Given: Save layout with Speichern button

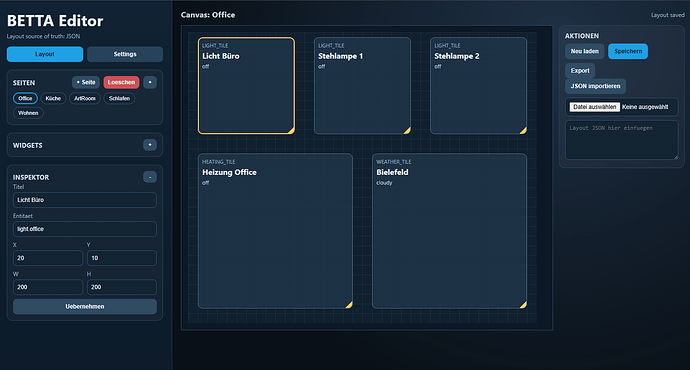Looking at the screenshot, I should tap(628, 51).
